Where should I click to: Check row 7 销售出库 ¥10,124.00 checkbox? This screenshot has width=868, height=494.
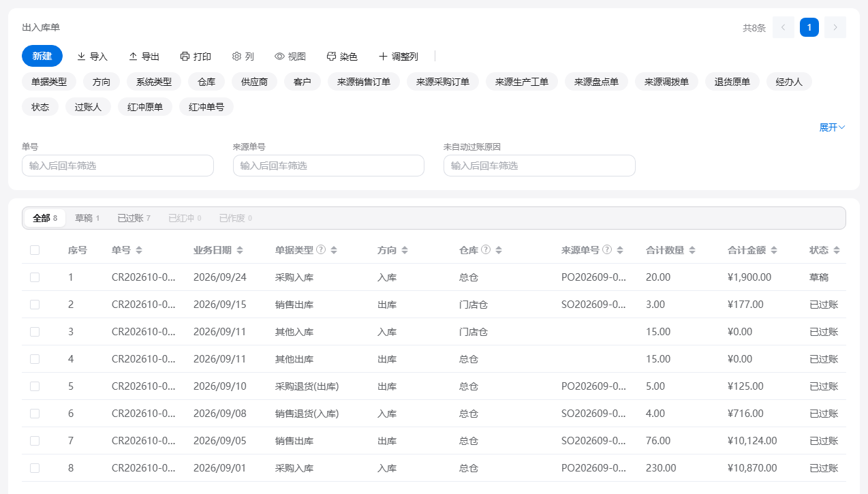click(x=35, y=441)
